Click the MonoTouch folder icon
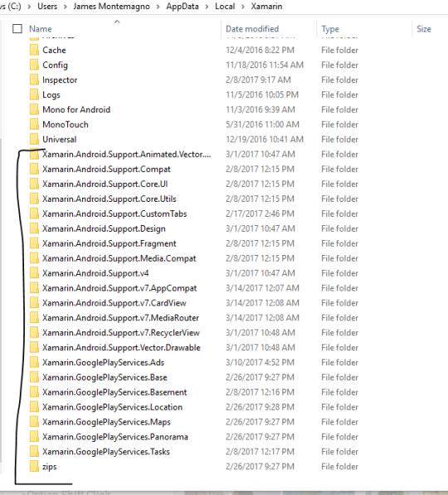The image size is (448, 495). pyautogui.click(x=34, y=124)
